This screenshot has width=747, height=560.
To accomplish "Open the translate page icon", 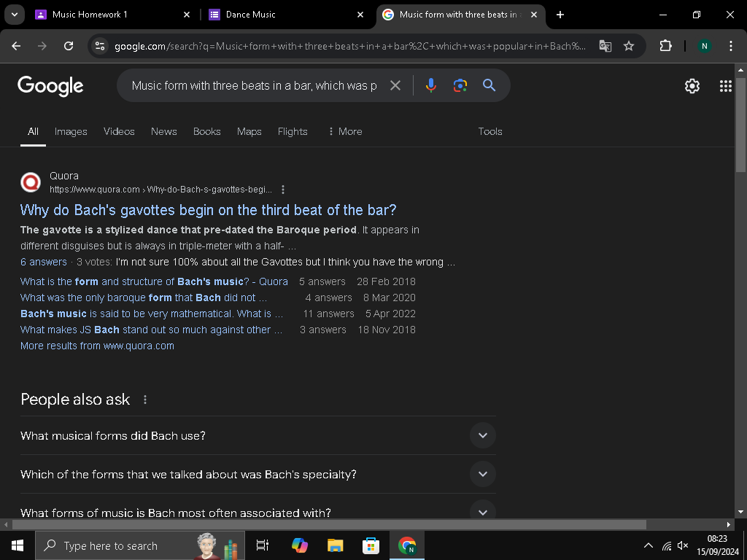I will (x=605, y=46).
